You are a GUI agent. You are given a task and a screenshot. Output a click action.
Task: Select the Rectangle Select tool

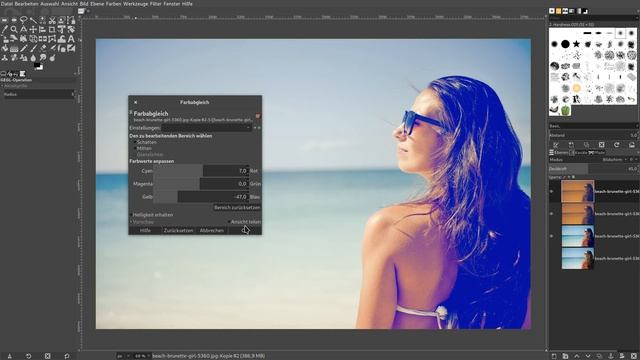click(x=5, y=20)
